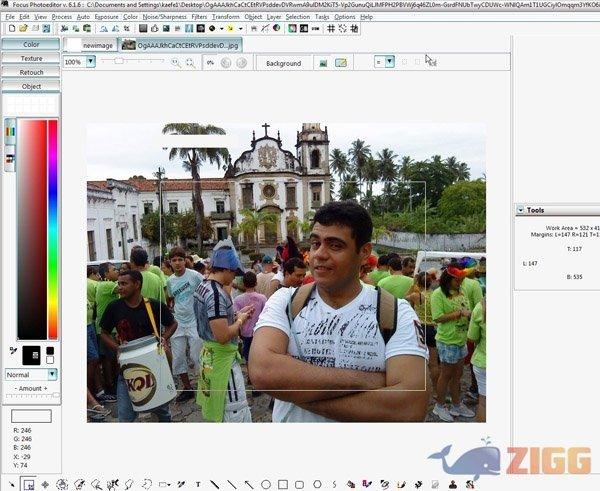Click the black foreground color swatch
This screenshot has width=600, height=491.
(31, 354)
